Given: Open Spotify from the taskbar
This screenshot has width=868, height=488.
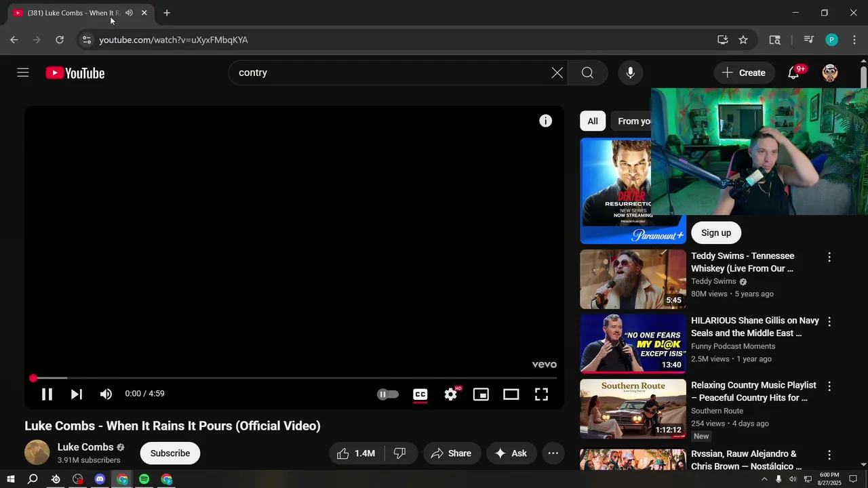Looking at the screenshot, I should coord(144,479).
